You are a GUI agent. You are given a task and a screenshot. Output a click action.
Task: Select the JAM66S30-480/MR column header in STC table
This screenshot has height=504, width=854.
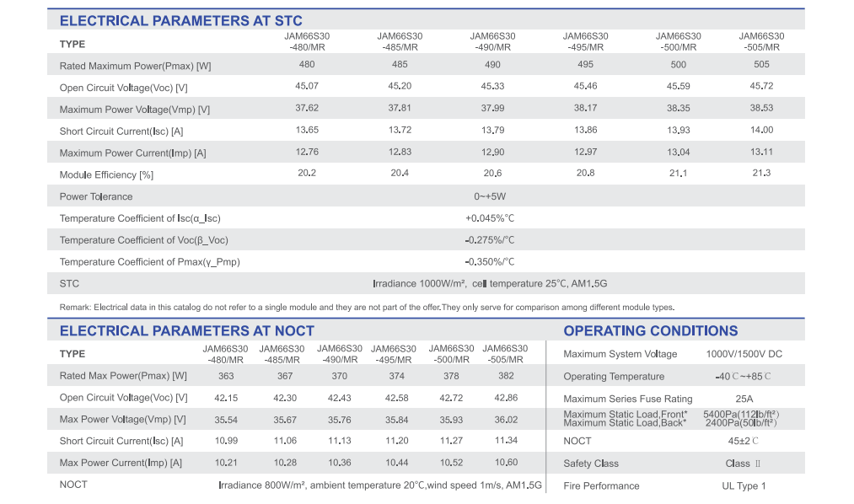pyautogui.click(x=307, y=41)
